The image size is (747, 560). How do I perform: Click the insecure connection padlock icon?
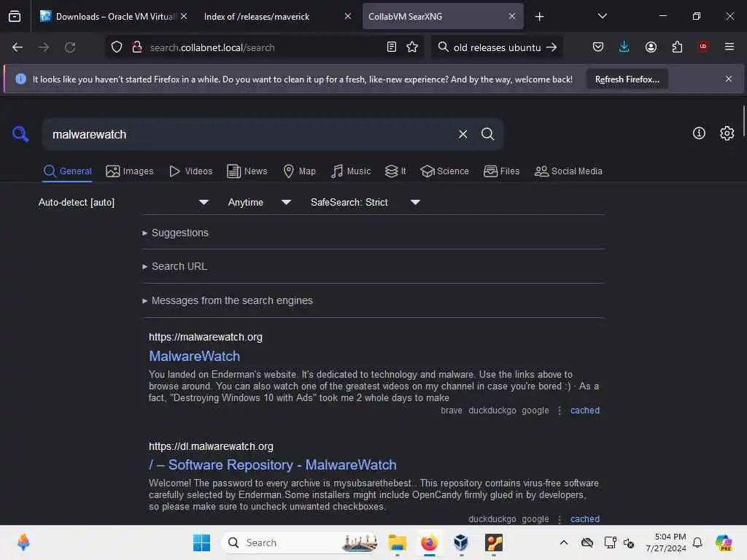(x=137, y=47)
